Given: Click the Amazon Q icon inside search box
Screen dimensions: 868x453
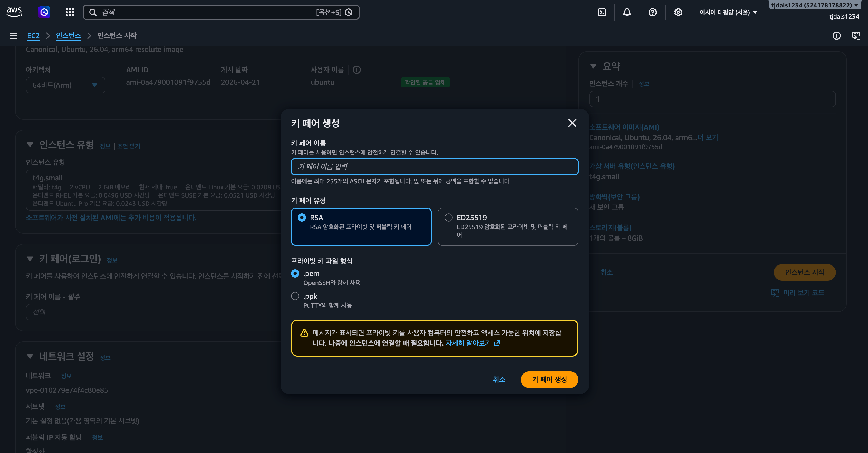Looking at the screenshot, I should click(349, 12).
